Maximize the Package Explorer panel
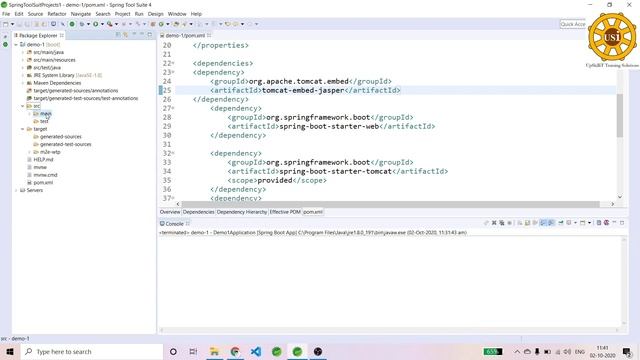 point(149,35)
